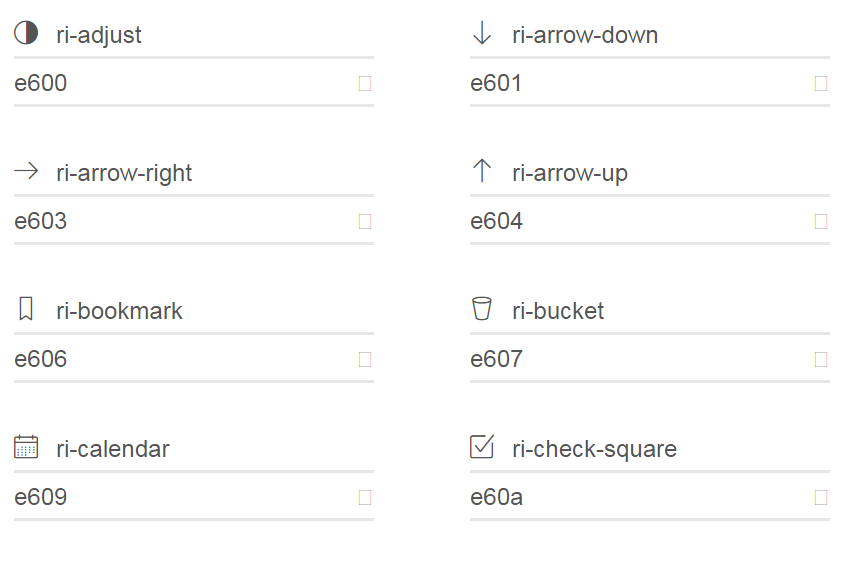Click the e603 code text
This screenshot has width=845, height=563.
pos(41,221)
